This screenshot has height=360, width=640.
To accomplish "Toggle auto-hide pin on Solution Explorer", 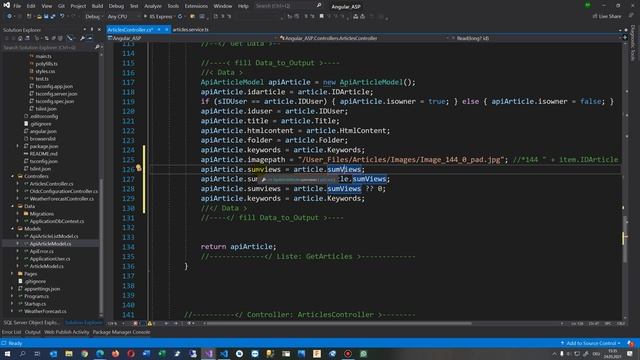I will pyautogui.click(x=92, y=29).
